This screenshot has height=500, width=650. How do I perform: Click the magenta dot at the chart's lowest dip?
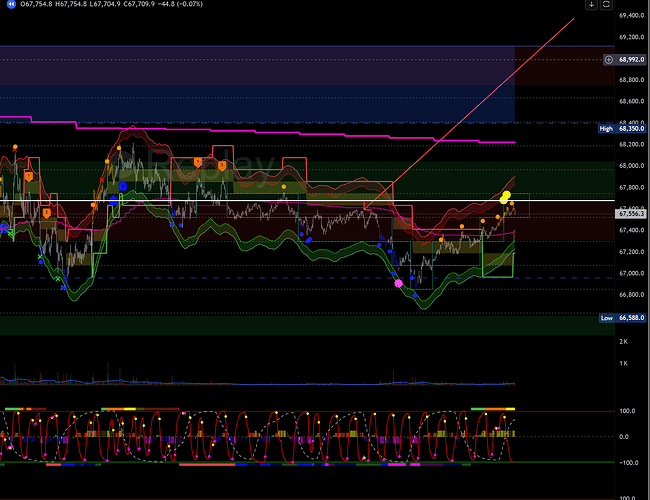click(400, 284)
